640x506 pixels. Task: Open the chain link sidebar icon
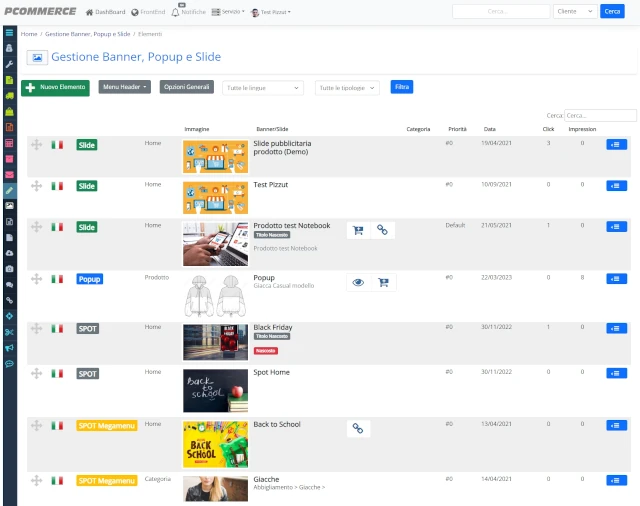click(x=9, y=300)
